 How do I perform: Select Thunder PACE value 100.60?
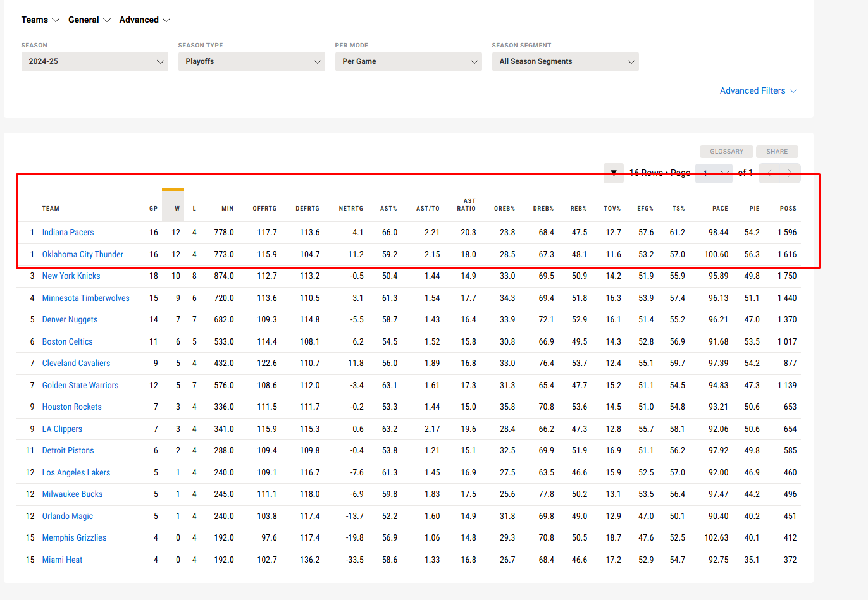[716, 254]
